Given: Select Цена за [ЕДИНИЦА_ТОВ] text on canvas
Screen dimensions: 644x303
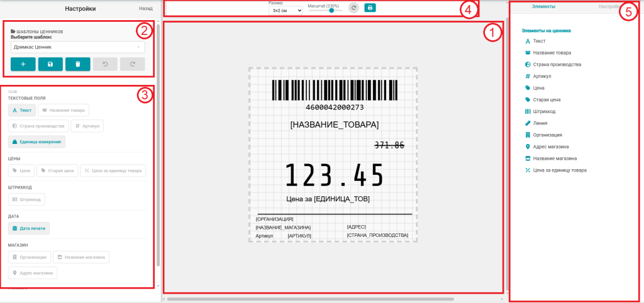Looking at the screenshot, I should point(328,199).
